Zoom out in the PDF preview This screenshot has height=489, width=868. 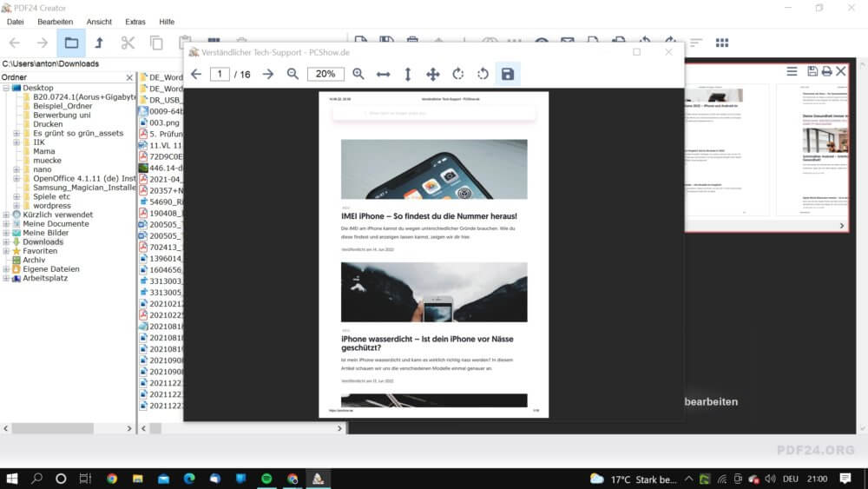click(x=293, y=74)
